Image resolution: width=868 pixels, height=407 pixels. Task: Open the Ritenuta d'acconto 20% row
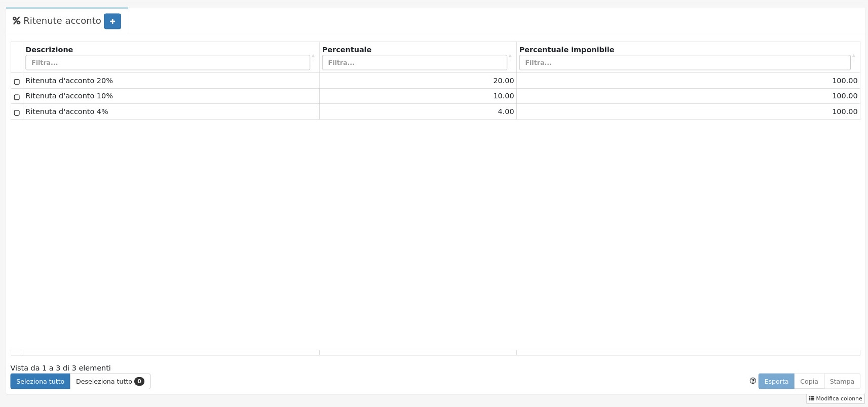(x=69, y=81)
